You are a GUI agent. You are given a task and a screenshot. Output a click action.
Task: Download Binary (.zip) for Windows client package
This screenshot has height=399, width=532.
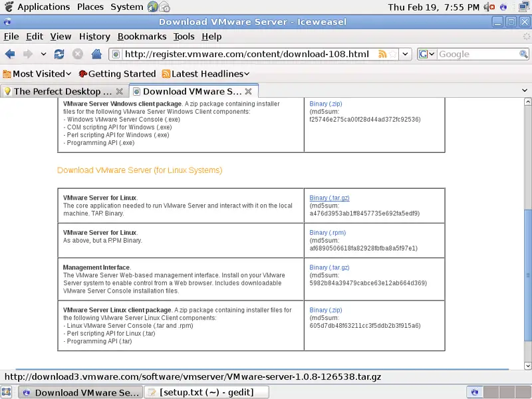tap(326, 104)
